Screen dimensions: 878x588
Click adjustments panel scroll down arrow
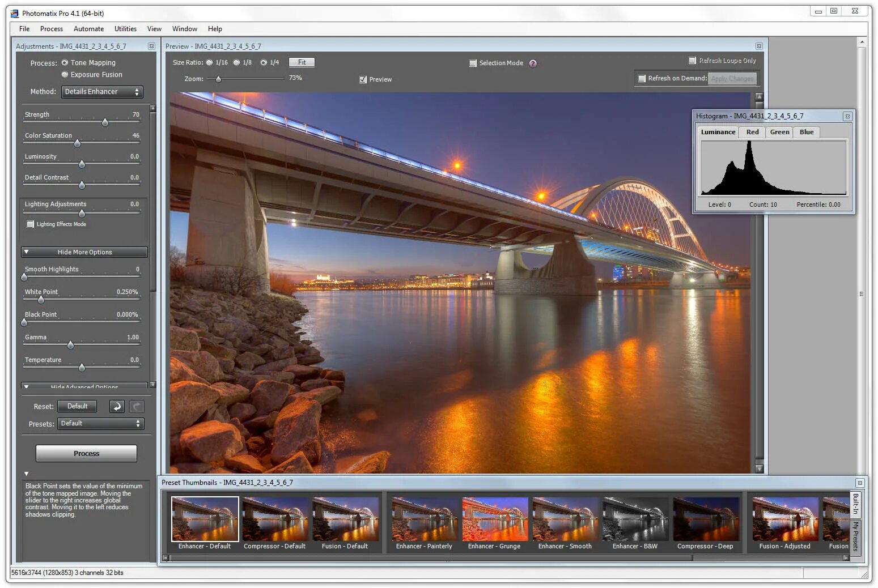(152, 385)
